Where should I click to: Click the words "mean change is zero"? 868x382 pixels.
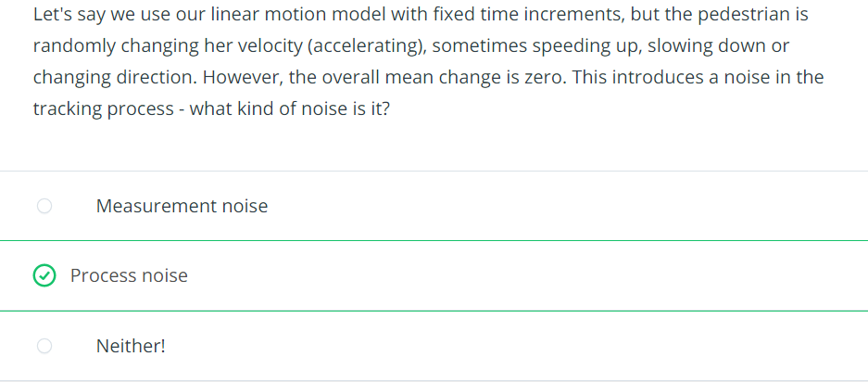[475, 78]
